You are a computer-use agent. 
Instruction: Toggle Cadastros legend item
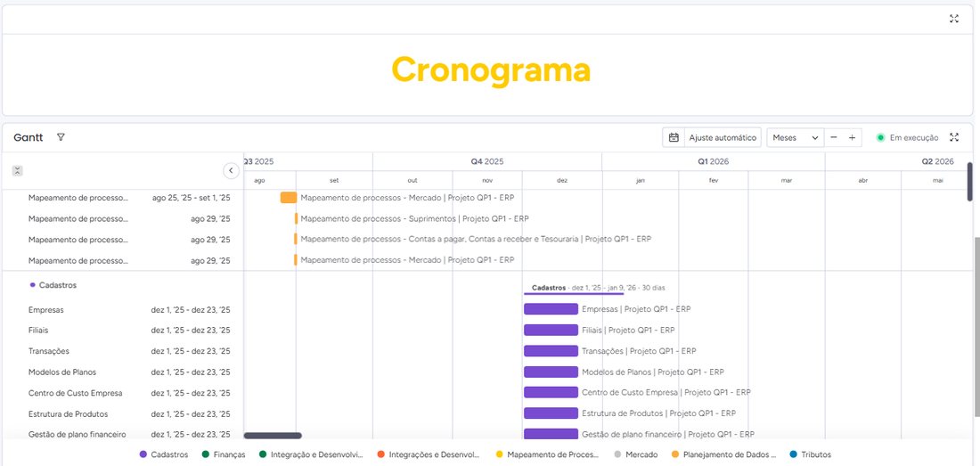click(x=164, y=454)
